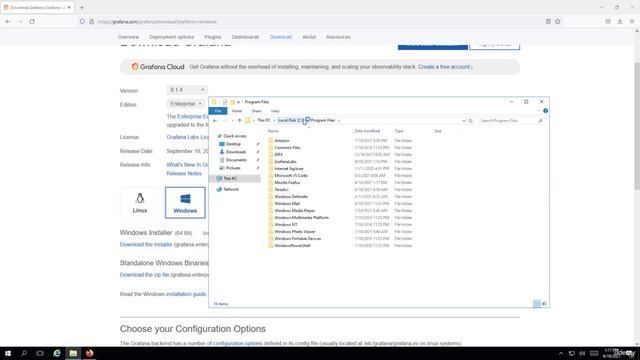The width and height of the screenshot is (640, 360).
Task: Open Desktop in Quick access
Action: [233, 144]
